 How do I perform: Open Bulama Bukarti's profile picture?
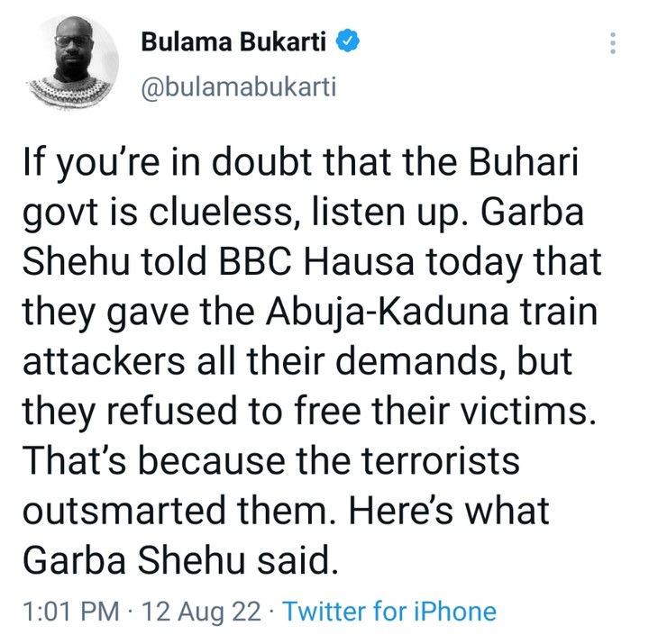pos(72,61)
